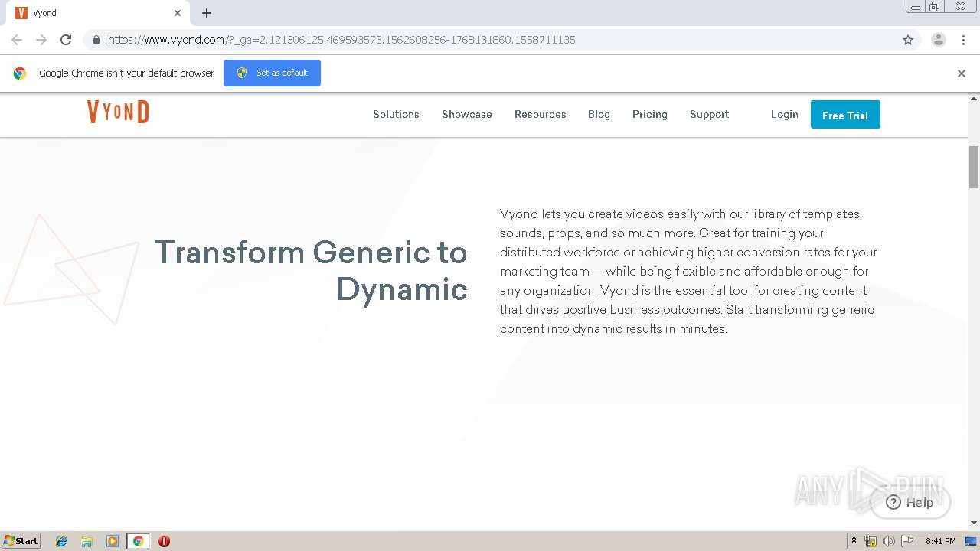Launch Internet Explorer from the taskbar
Viewport: 980px width, 551px height.
click(61, 541)
